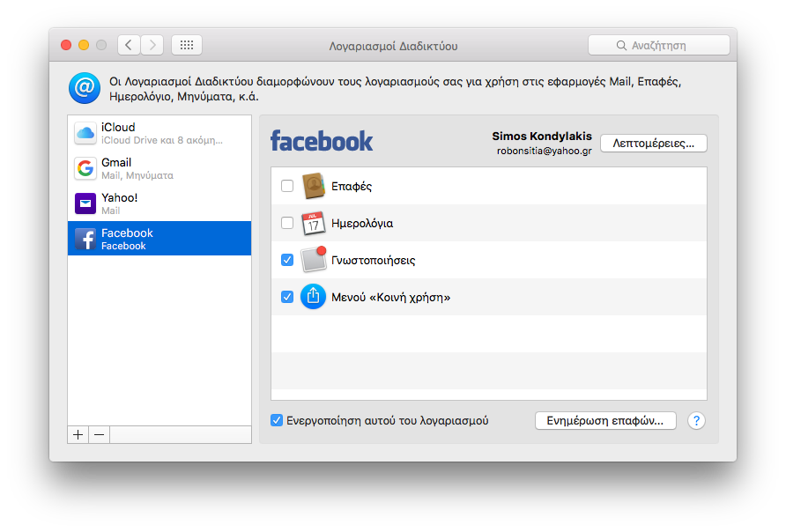The height and width of the screenshot is (532, 786).
Task: Click the Share icon beside Μενού «Κοινή χρήση»
Action: click(x=314, y=297)
